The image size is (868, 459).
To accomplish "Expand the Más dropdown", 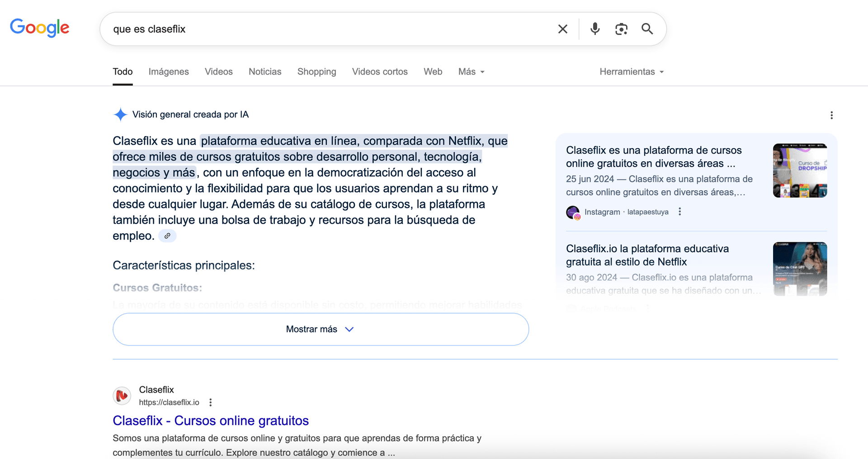I will pos(471,72).
